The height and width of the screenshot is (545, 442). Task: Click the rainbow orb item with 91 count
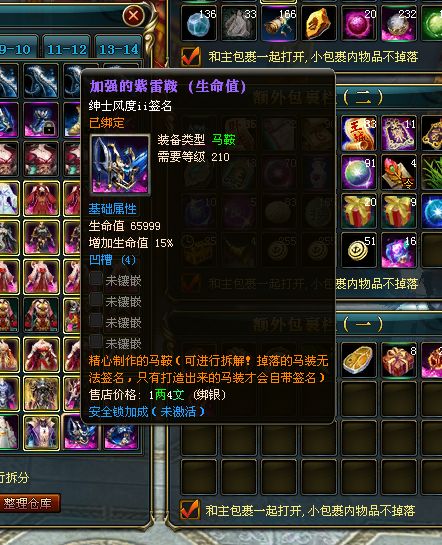click(358, 172)
